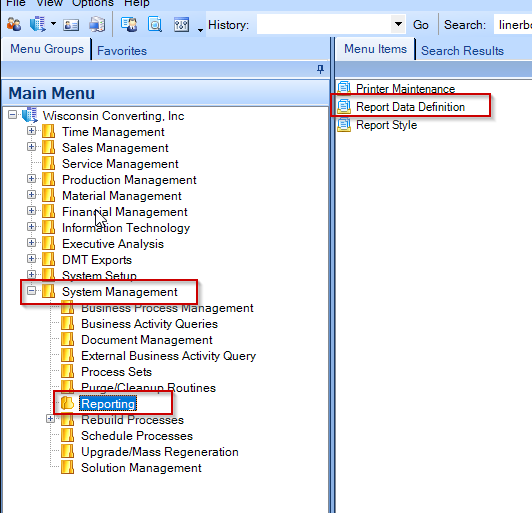Image resolution: width=532 pixels, height=513 pixels.
Task: Pin the Main Menu panel
Action: (320, 70)
